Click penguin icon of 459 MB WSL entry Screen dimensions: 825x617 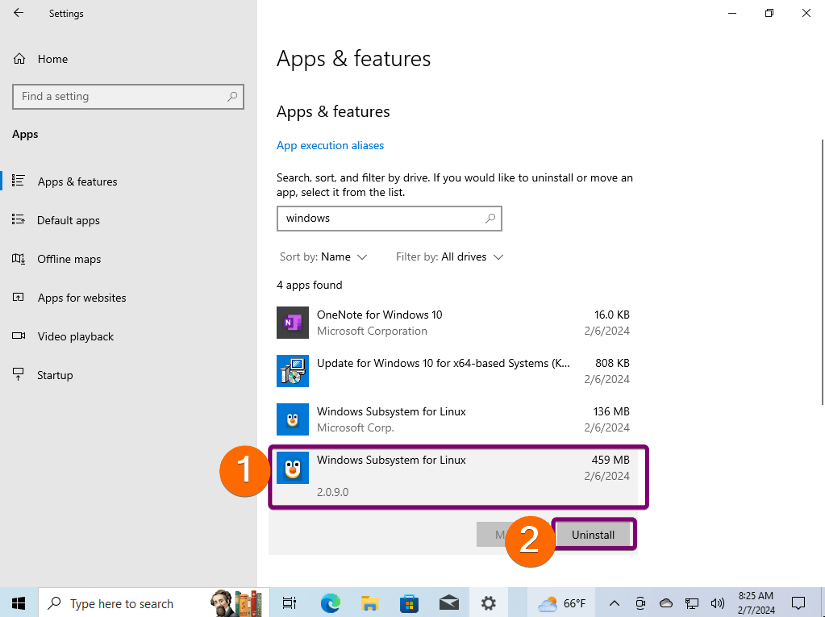[x=293, y=468]
